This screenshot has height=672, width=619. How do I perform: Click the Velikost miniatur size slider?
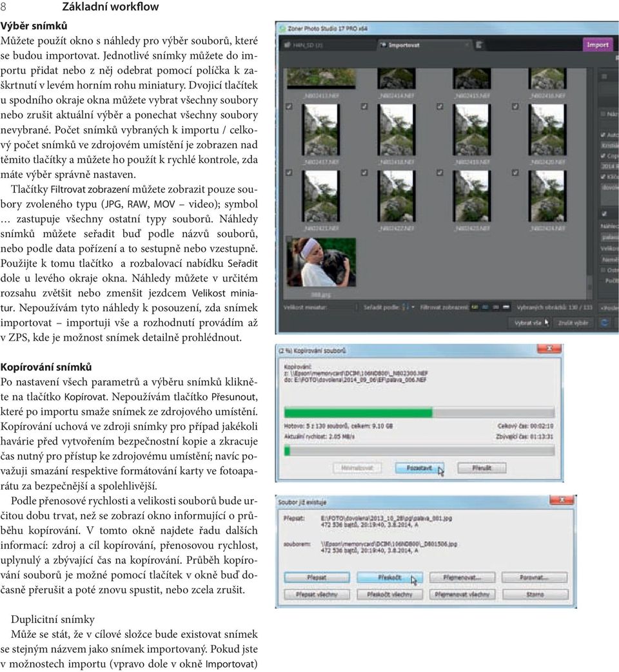coord(342,307)
